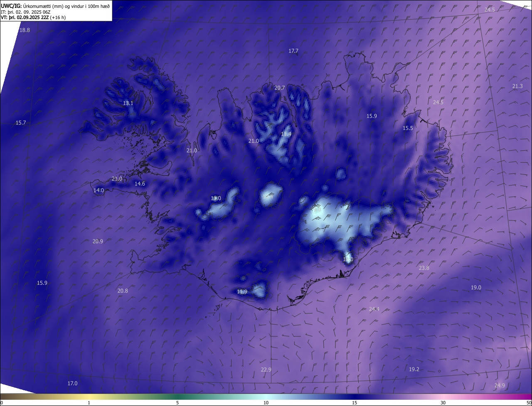
Task: Click the 19.2 value on the map
Action: pos(414,369)
